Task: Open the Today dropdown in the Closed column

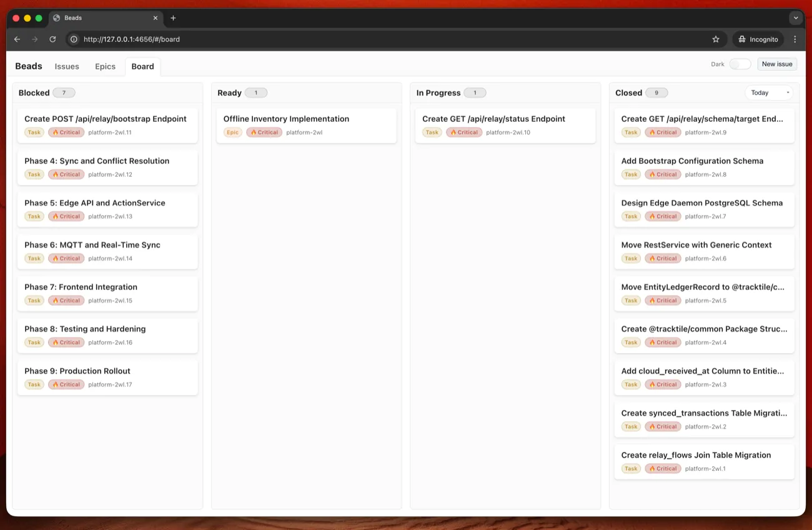Action: [770, 92]
